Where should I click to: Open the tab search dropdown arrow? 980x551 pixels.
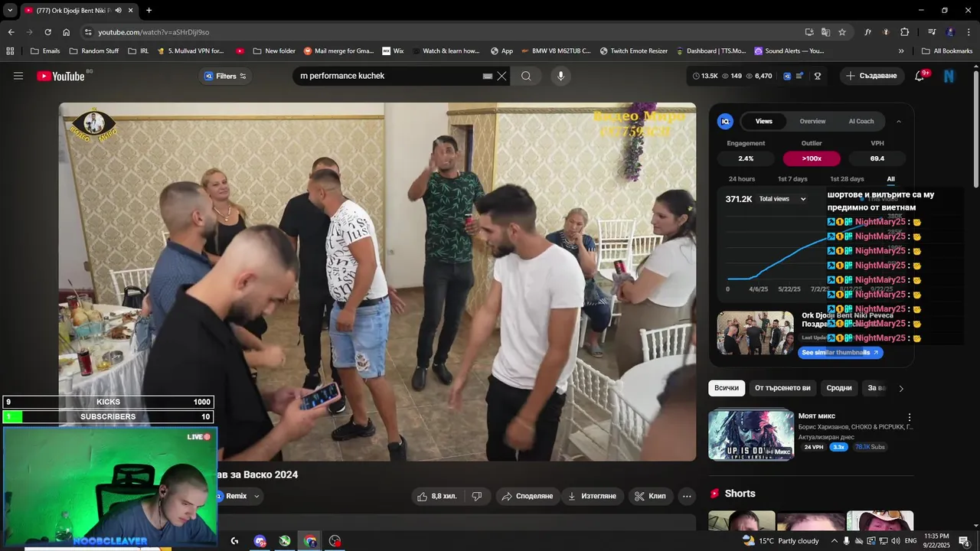click(10, 11)
